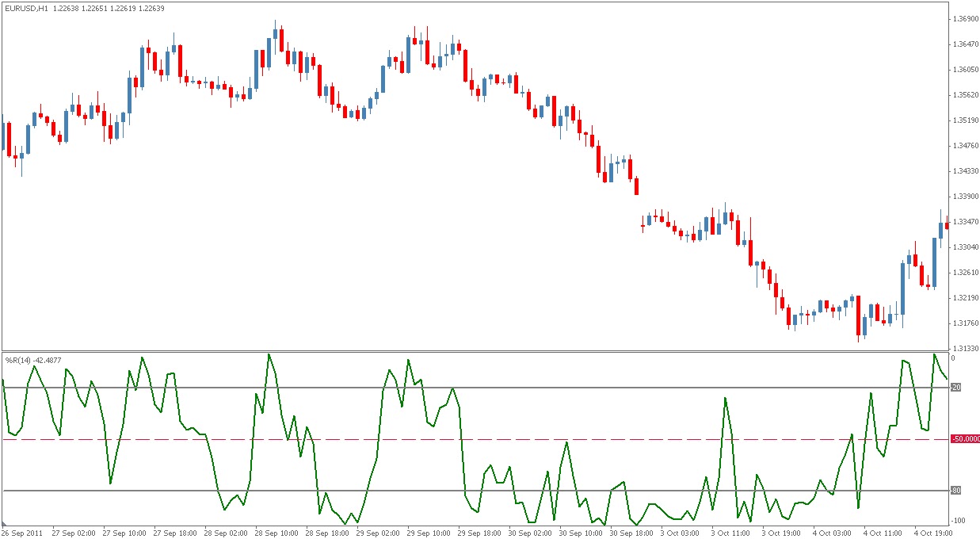Viewport: 980px width, 539px height.
Task: Click the -100 indicator scale value
Action: point(959,520)
